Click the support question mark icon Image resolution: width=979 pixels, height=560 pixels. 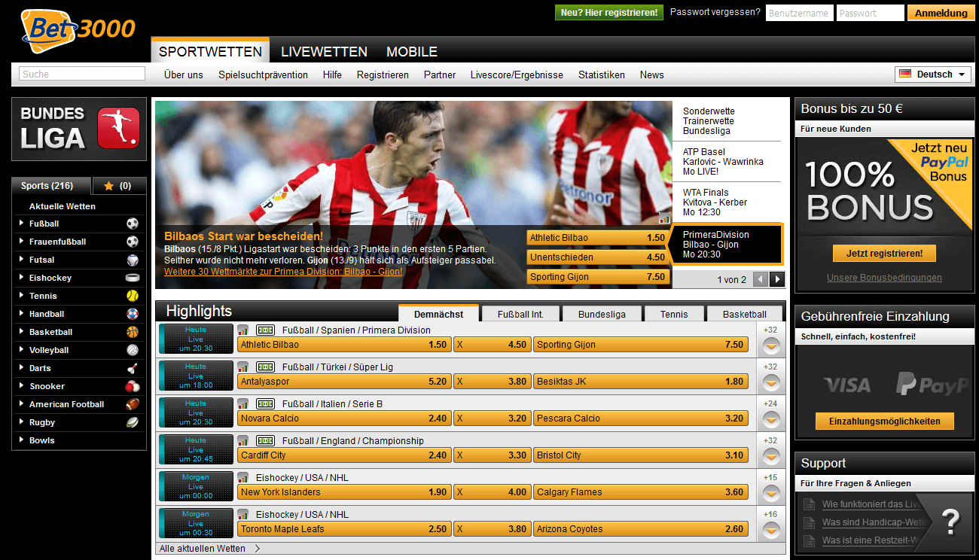click(951, 520)
